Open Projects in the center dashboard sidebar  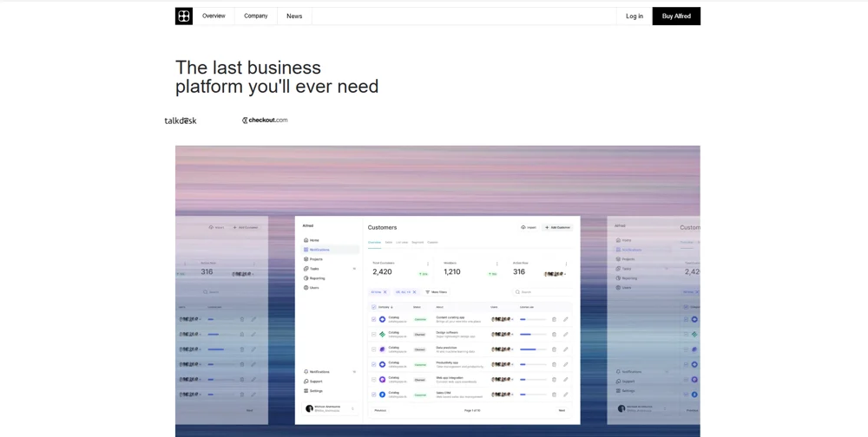312,259
